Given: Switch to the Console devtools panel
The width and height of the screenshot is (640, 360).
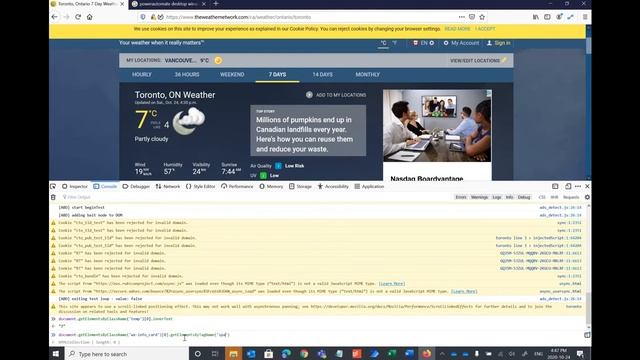Looking at the screenshot, I should pyautogui.click(x=105, y=187).
